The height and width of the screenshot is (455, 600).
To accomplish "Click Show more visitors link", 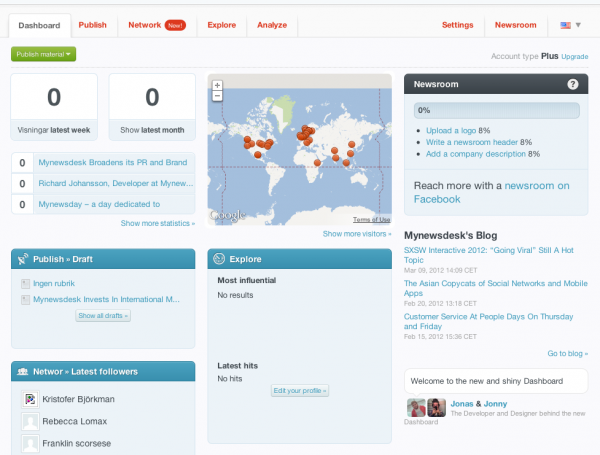I will 357,234.
